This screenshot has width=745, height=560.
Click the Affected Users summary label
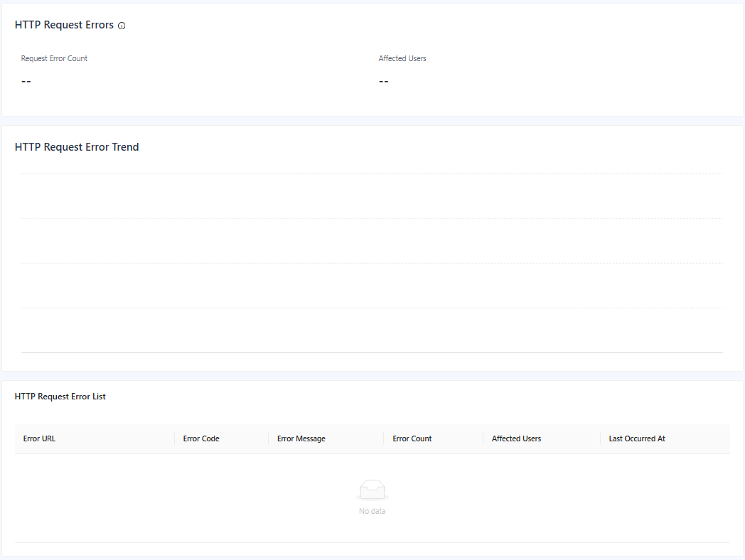point(402,58)
